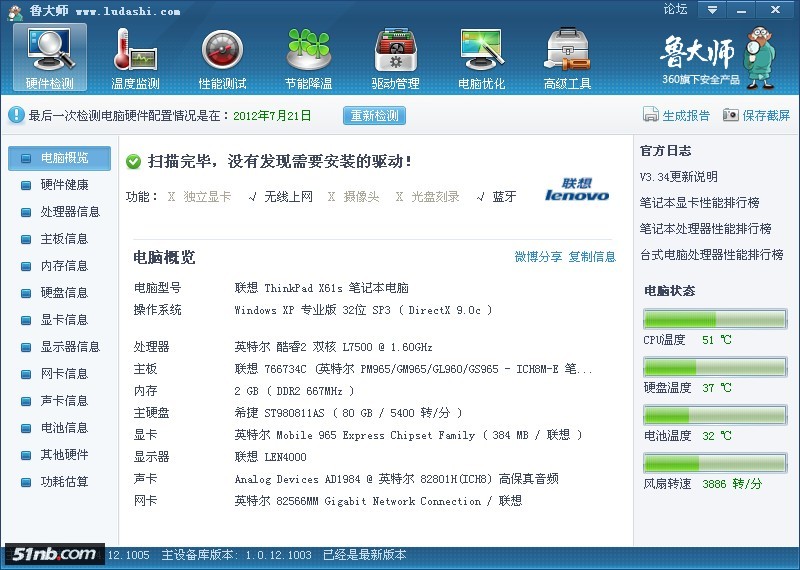
Task: Click 生成报告 generate report
Action: pyautogui.click(x=677, y=116)
